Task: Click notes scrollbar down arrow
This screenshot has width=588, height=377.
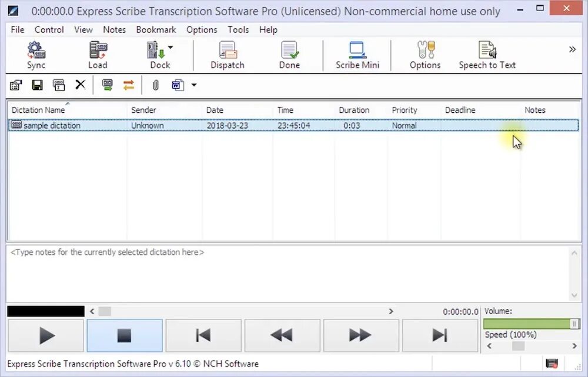Action: 574,295
